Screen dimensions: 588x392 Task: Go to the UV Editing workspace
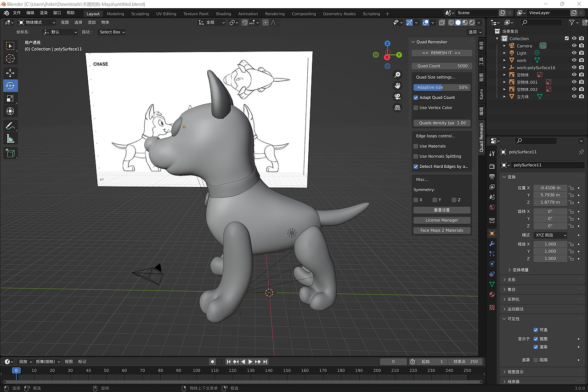(166, 14)
